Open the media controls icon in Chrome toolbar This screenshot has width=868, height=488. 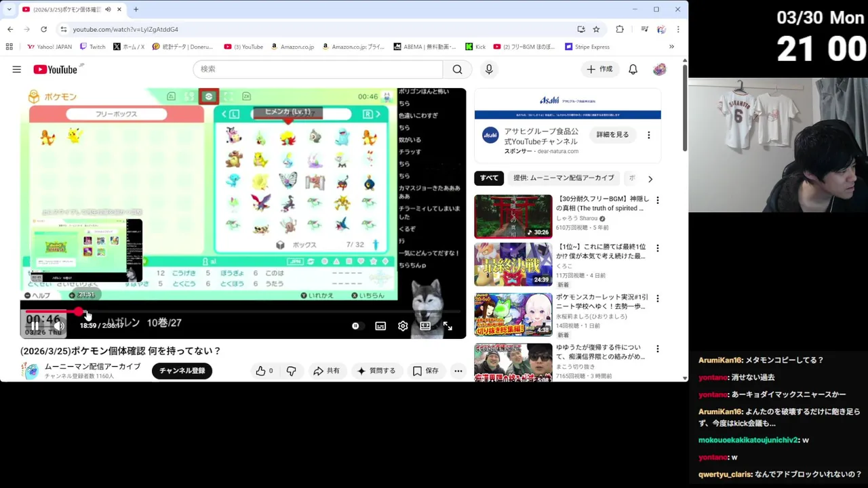click(x=644, y=29)
